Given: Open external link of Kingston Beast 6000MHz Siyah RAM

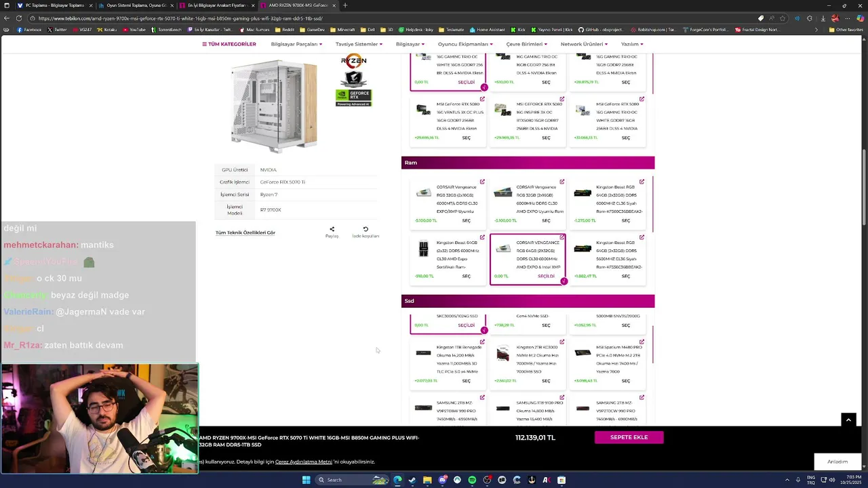Looking at the screenshot, I should point(642,182).
